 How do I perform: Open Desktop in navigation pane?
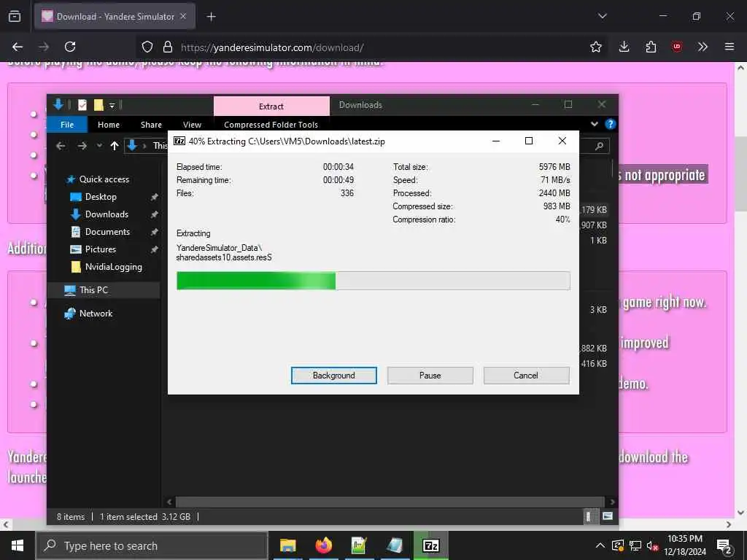(x=101, y=197)
